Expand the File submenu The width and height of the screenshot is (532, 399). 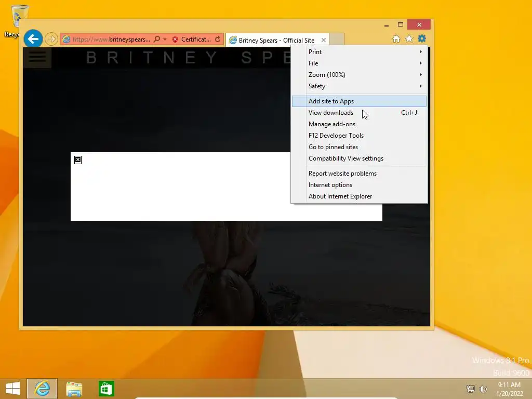[x=359, y=63]
